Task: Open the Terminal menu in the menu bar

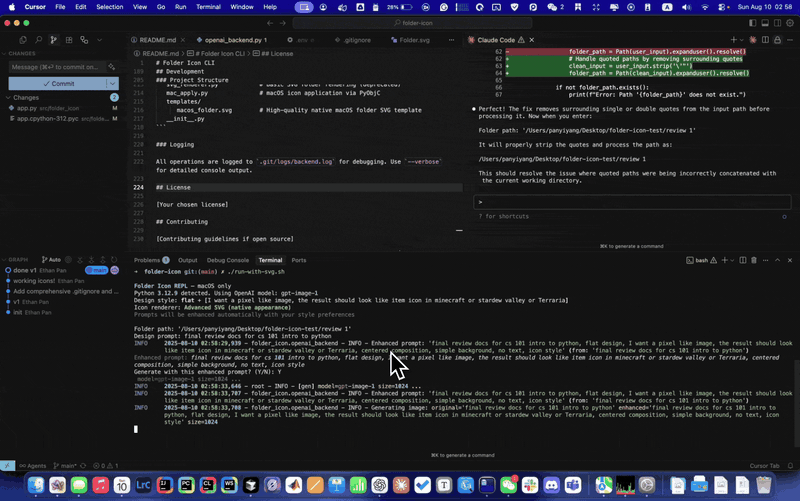Action: click(208, 7)
